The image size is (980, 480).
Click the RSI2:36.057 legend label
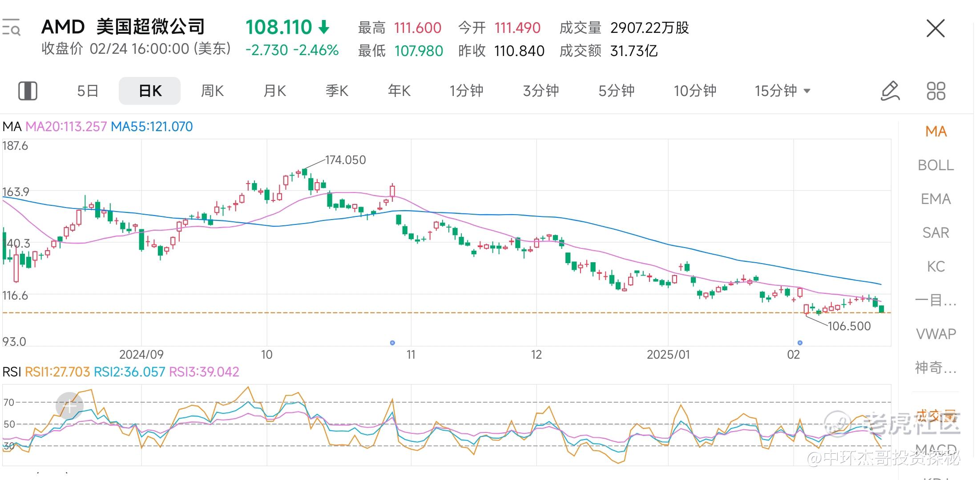tap(129, 372)
